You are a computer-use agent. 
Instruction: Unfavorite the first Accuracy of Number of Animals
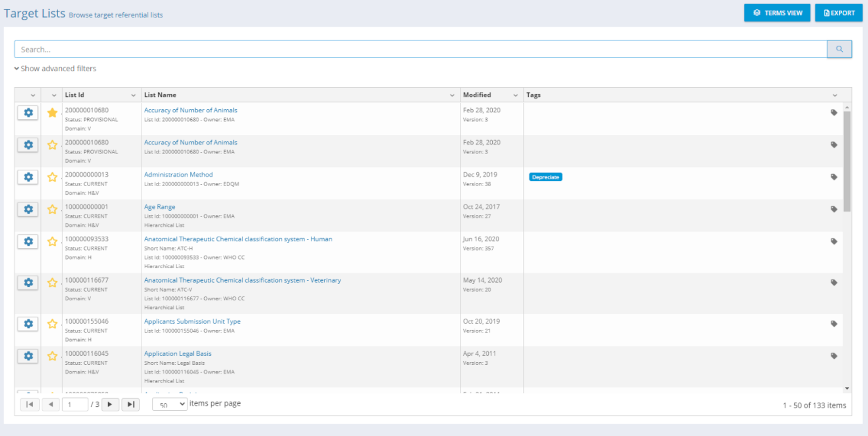tap(52, 113)
